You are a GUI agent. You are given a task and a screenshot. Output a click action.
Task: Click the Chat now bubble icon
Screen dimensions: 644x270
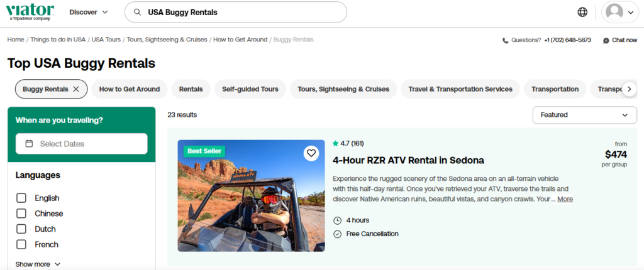[606, 40]
